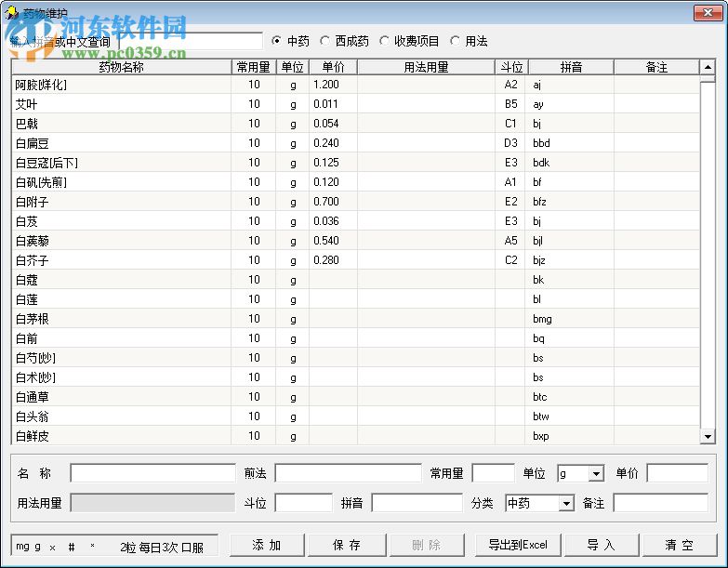Select the 白蒺藜 drug name
The width and height of the screenshot is (728, 568).
32,241
